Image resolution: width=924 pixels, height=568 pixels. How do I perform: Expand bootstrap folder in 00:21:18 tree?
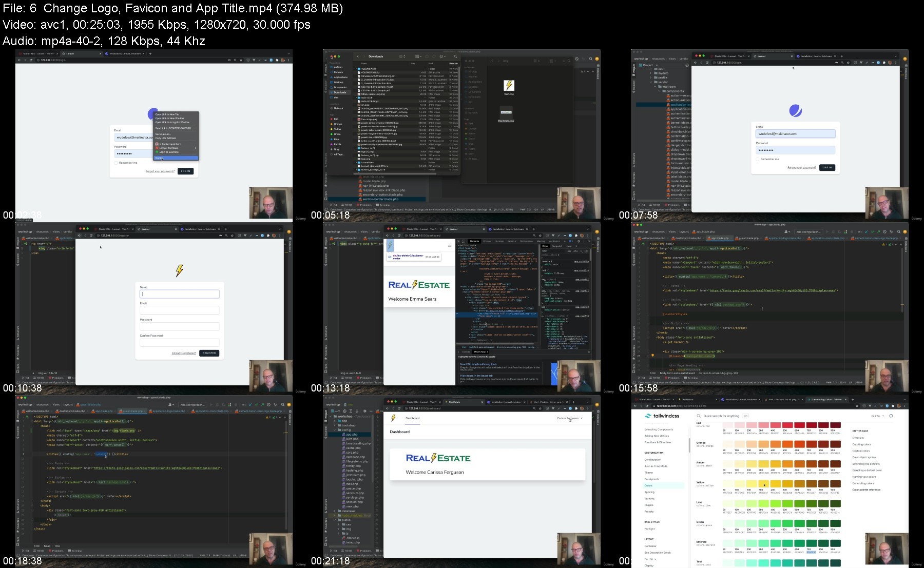tap(335, 425)
